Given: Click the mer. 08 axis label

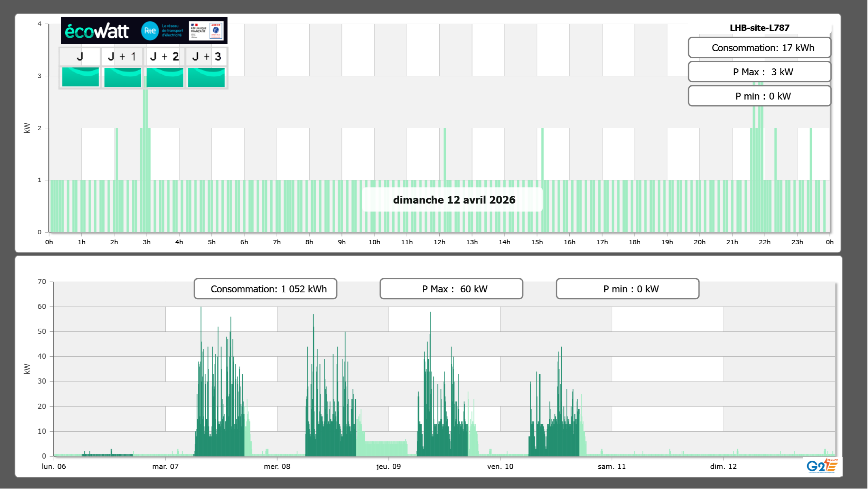Looking at the screenshot, I should point(277,467).
